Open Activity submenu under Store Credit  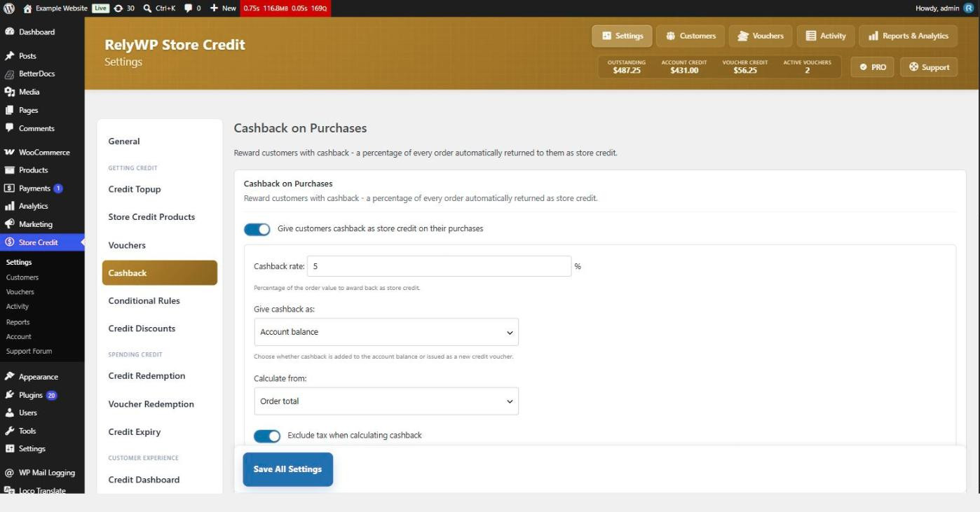[18, 307]
